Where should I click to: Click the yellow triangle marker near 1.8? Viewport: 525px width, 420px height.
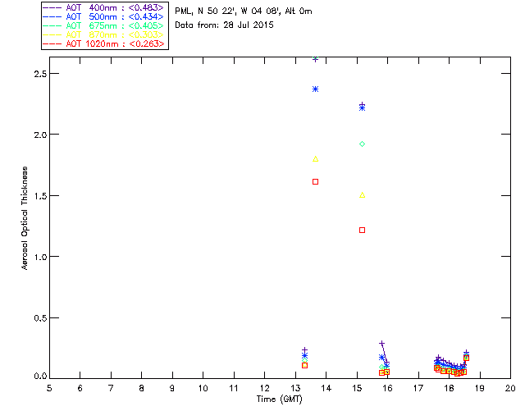(315, 159)
